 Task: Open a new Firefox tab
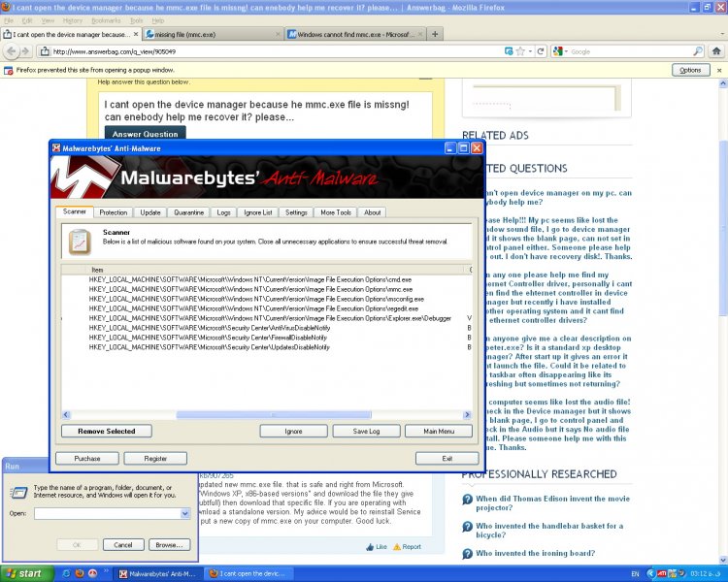coord(435,34)
